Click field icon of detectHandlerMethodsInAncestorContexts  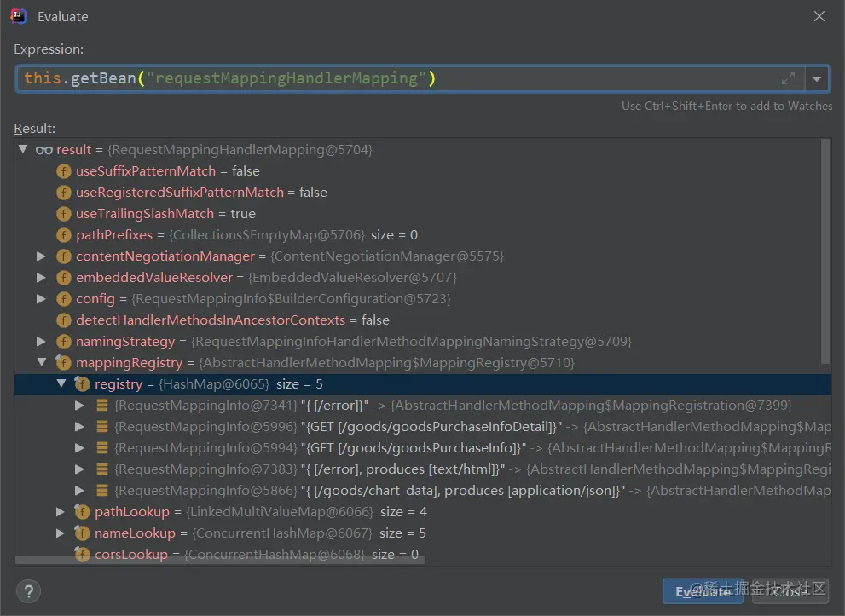tap(64, 320)
